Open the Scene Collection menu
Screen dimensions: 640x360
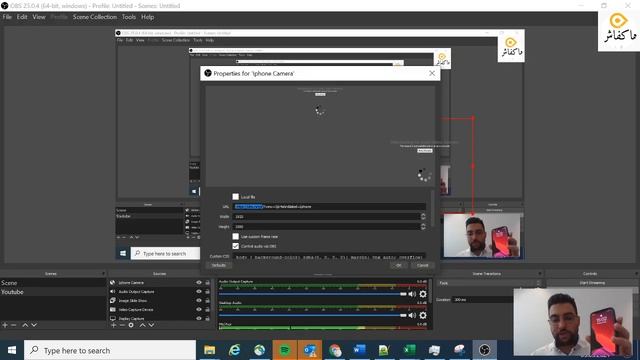tap(95, 17)
